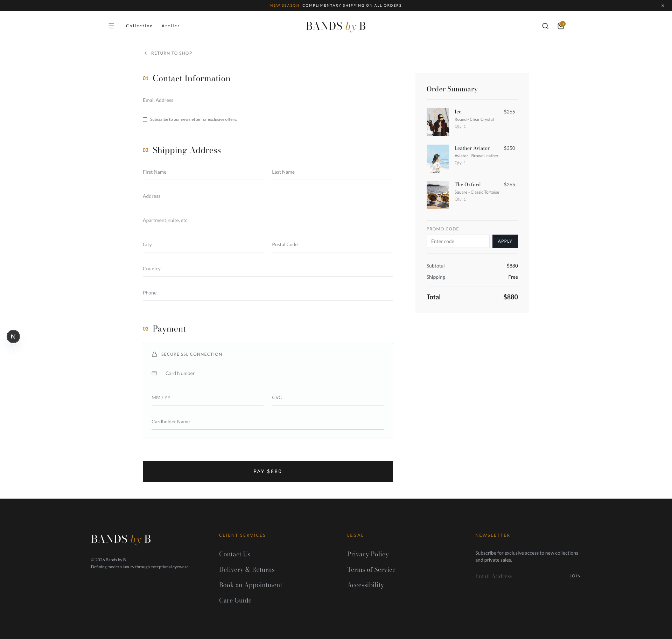Click the Email Address contact field
The width and height of the screenshot is (672, 639).
pyautogui.click(x=267, y=100)
